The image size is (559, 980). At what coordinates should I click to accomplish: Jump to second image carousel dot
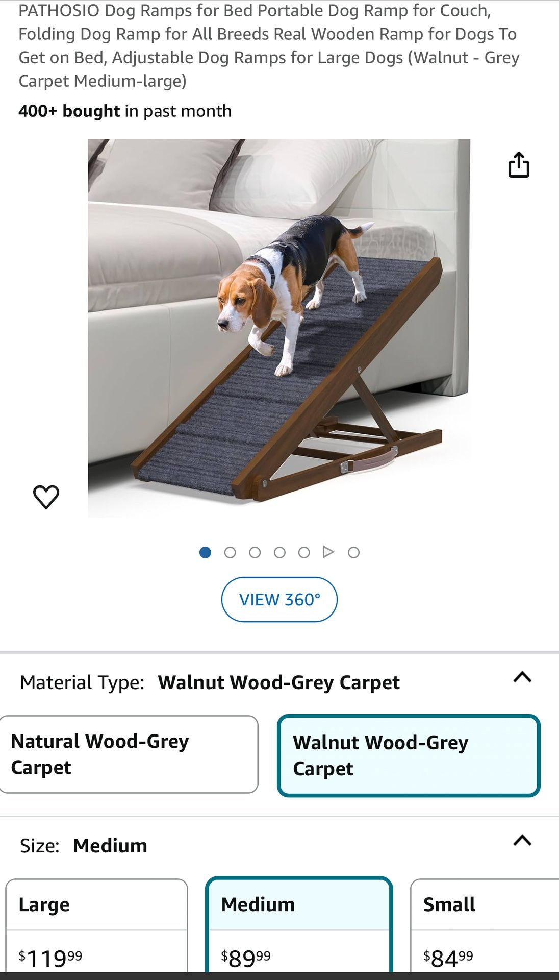point(230,552)
